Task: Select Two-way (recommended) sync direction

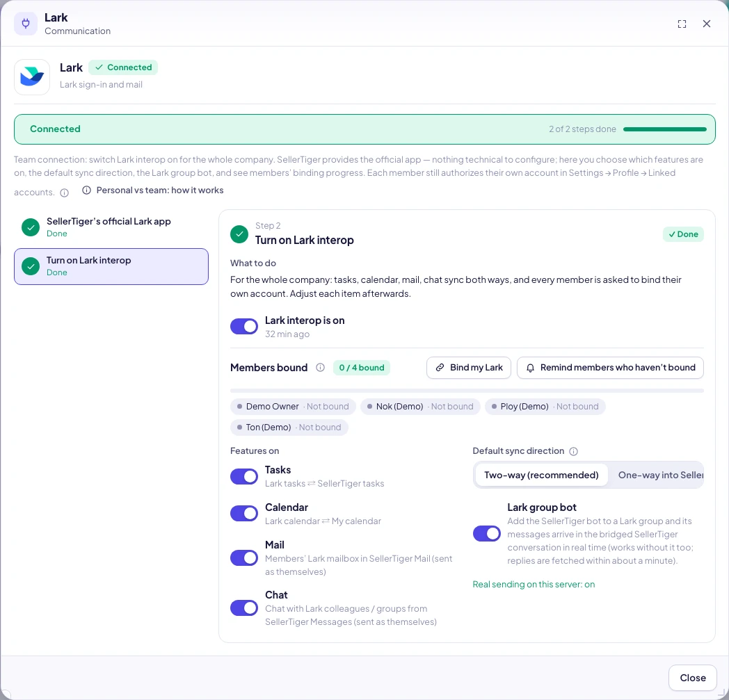Action: click(x=542, y=475)
